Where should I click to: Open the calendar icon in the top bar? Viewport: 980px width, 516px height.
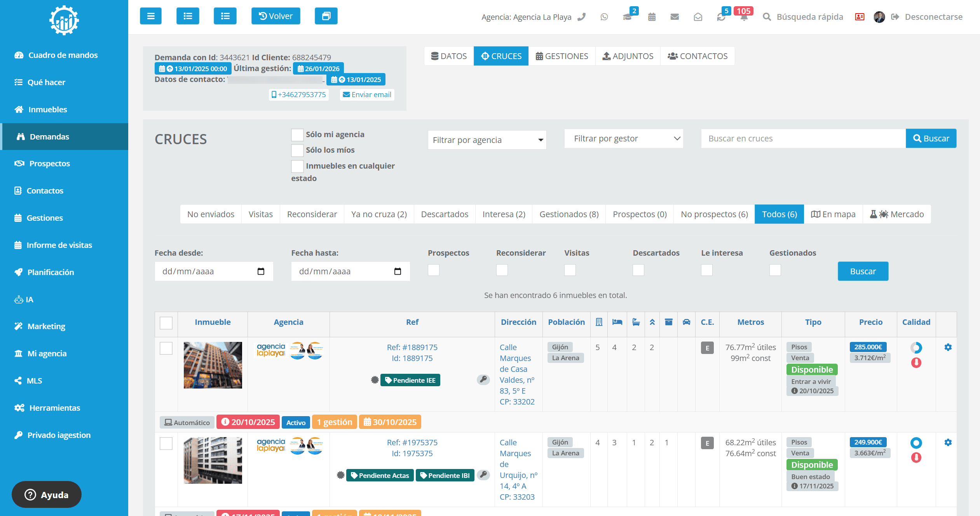point(652,17)
